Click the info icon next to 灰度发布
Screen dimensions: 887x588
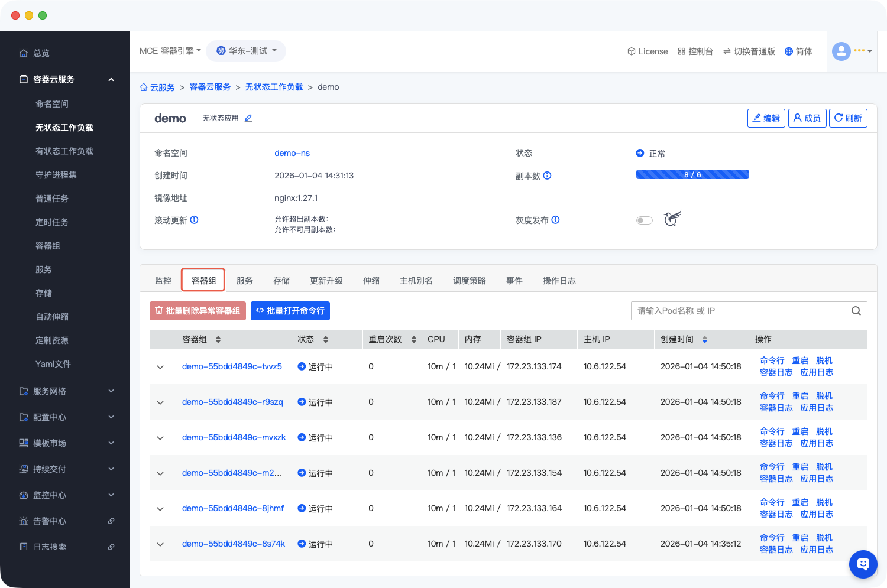point(555,220)
